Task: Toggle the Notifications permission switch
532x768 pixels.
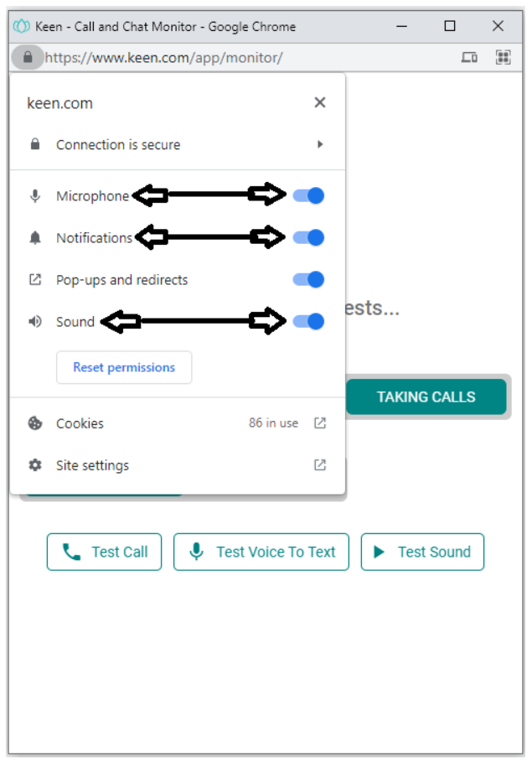Action: [308, 238]
